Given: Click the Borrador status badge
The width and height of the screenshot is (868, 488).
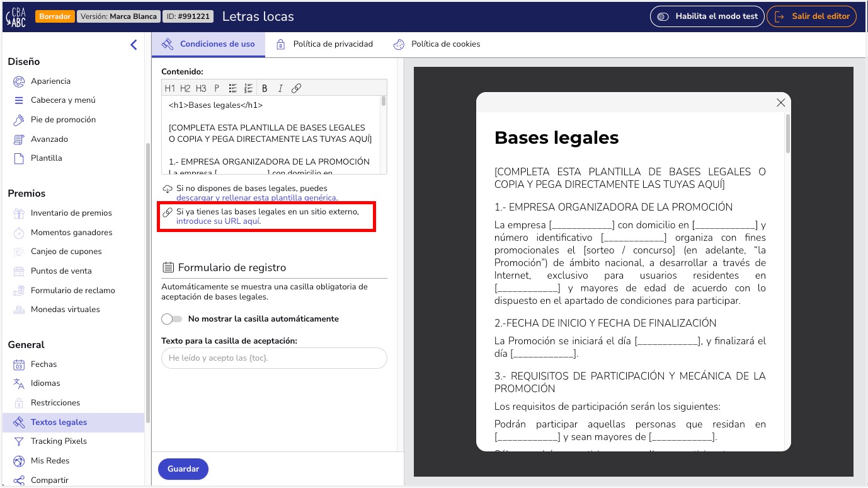Looking at the screenshot, I should point(55,16).
